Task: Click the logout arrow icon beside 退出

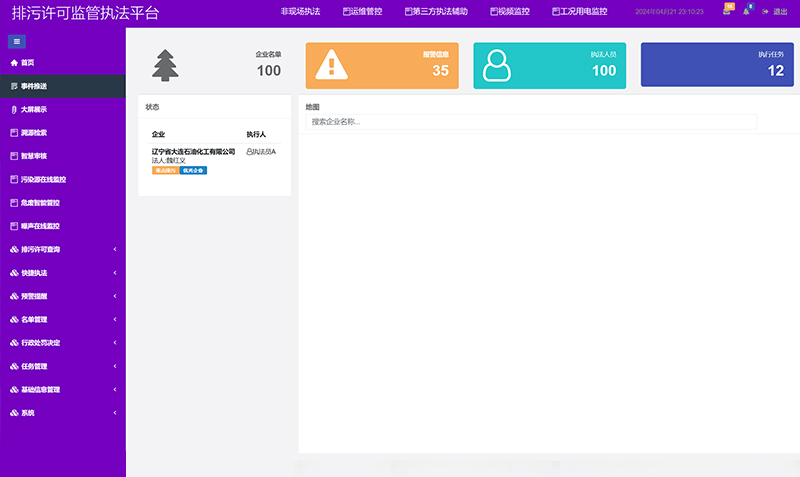Action: click(765, 12)
